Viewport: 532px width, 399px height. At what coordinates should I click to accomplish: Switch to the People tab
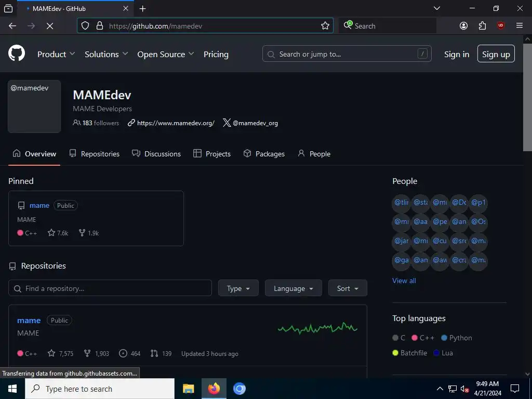(314, 154)
